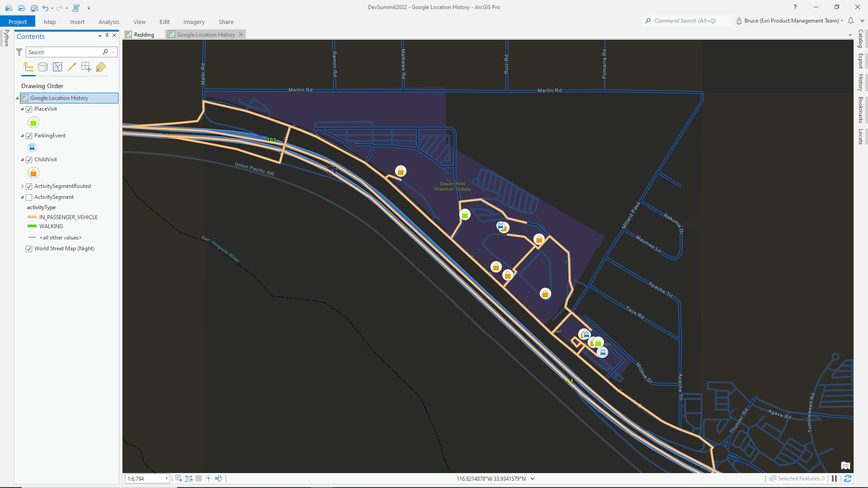Enable the ActivitySegment layer checkbox

29,197
